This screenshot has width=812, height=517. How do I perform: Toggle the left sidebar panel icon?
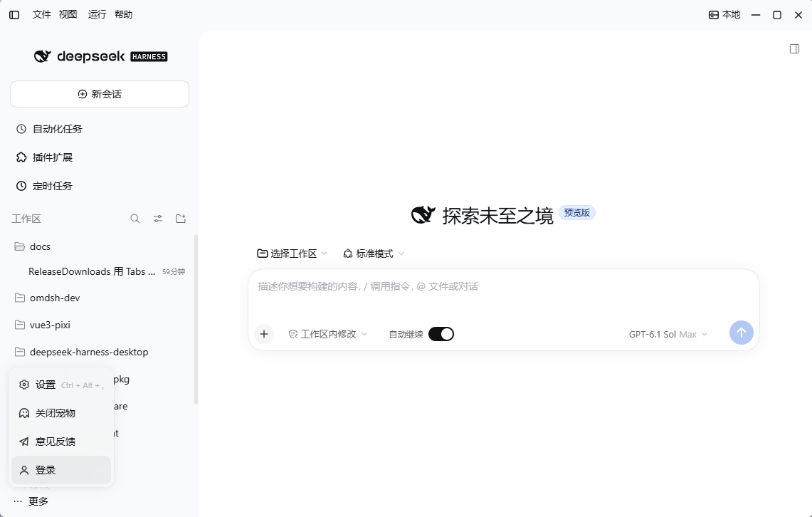coord(14,15)
